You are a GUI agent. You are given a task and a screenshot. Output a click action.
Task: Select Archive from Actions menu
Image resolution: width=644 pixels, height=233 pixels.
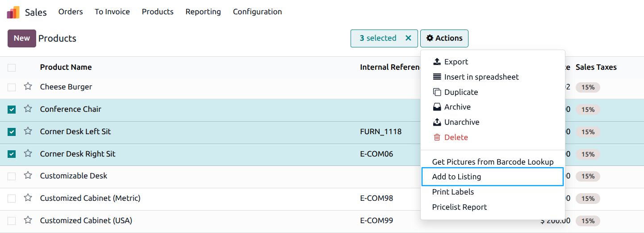[493, 107]
